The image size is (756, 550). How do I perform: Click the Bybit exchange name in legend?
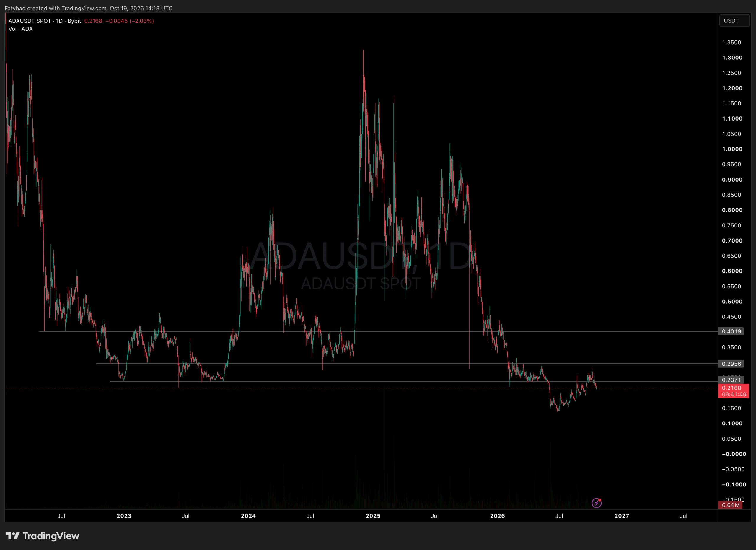pyautogui.click(x=74, y=21)
